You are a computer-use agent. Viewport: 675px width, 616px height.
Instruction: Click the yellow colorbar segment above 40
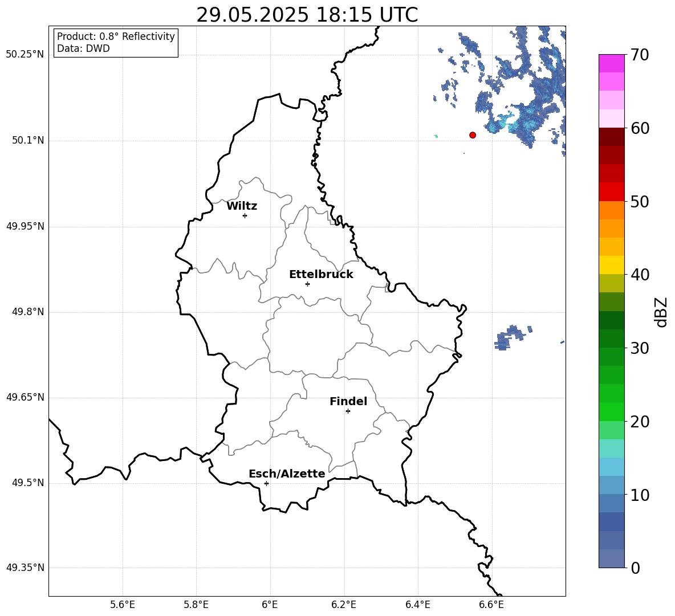[x=612, y=265]
